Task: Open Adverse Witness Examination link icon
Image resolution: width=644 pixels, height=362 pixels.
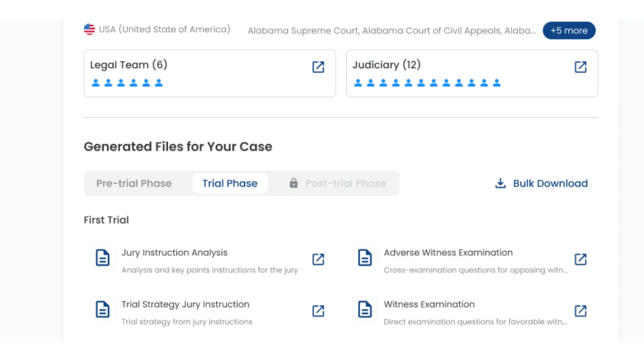Action: click(580, 259)
